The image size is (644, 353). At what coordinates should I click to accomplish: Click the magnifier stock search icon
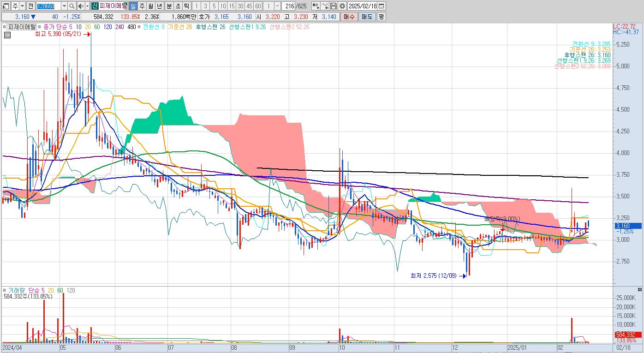click(x=72, y=6)
